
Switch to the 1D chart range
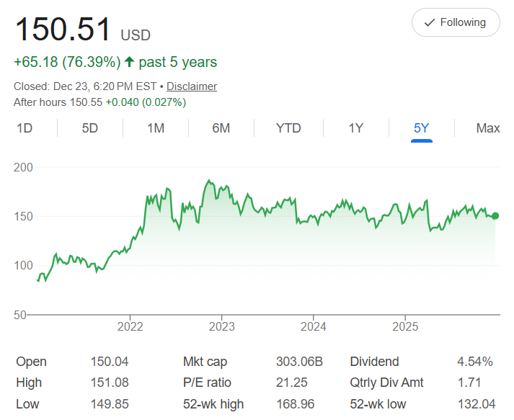pos(25,128)
